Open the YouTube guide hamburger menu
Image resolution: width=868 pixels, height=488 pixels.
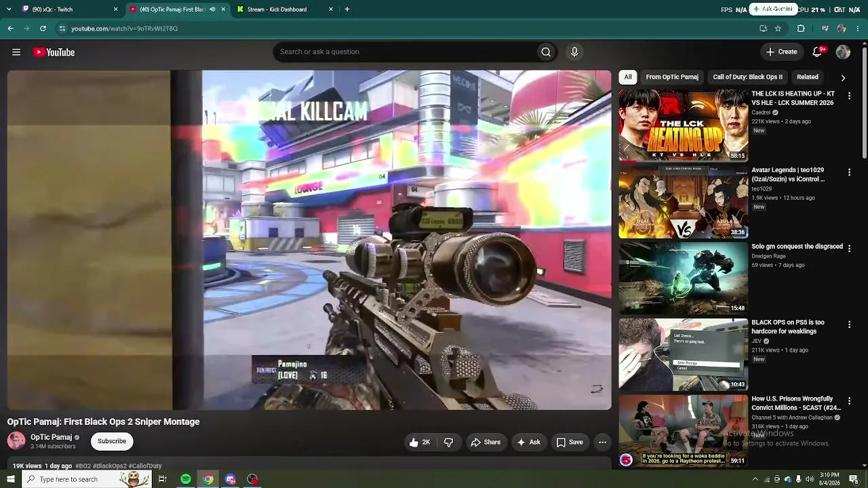[x=16, y=52]
